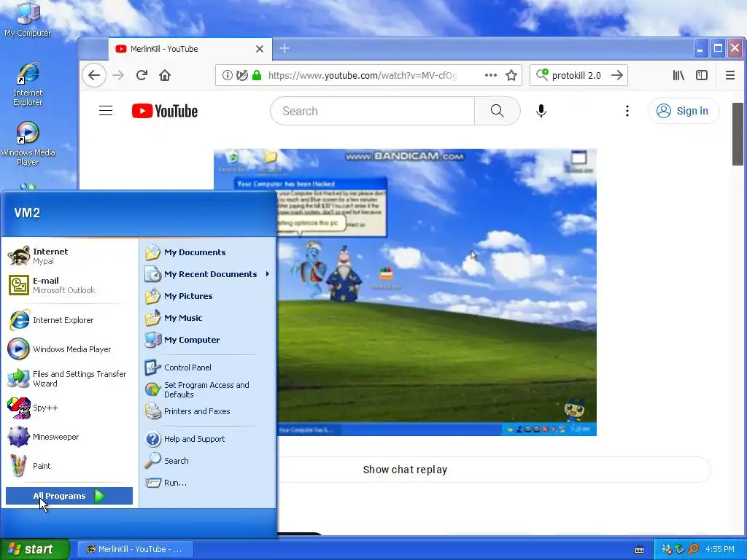Click the green Start button
The width and height of the screenshot is (747, 560).
pos(34,549)
